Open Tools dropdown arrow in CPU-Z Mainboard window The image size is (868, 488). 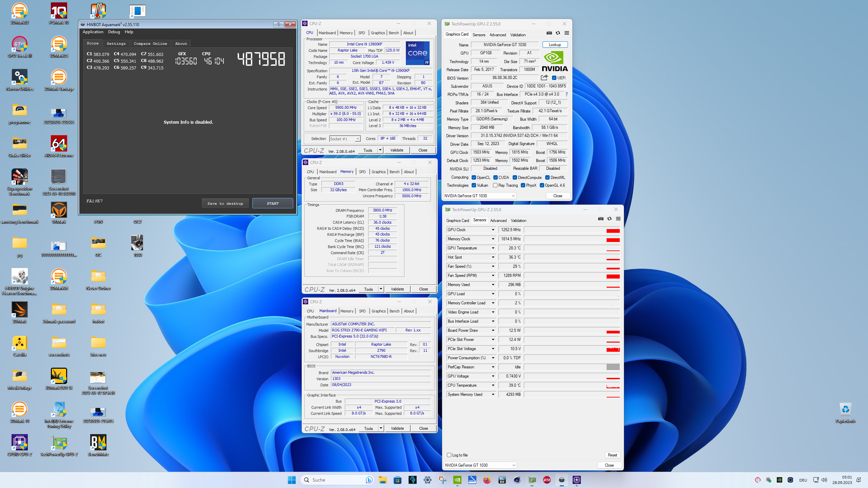pyautogui.click(x=381, y=428)
